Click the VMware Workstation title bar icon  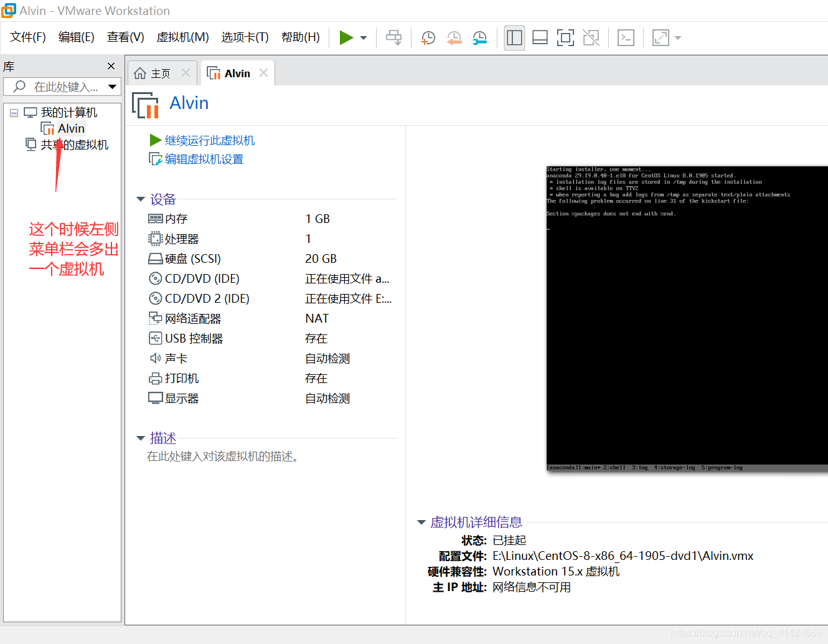point(8,11)
